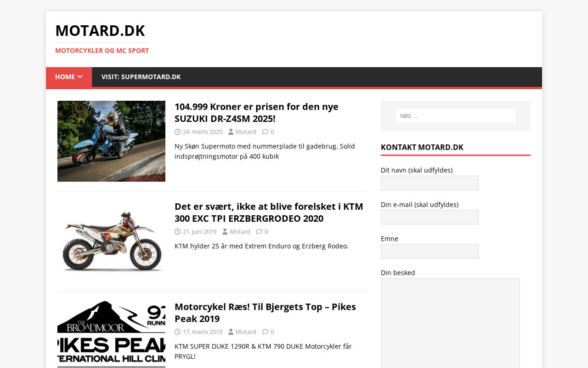Open comments count on the Pikes Peak article
The height and width of the screenshot is (368, 588).
click(272, 332)
